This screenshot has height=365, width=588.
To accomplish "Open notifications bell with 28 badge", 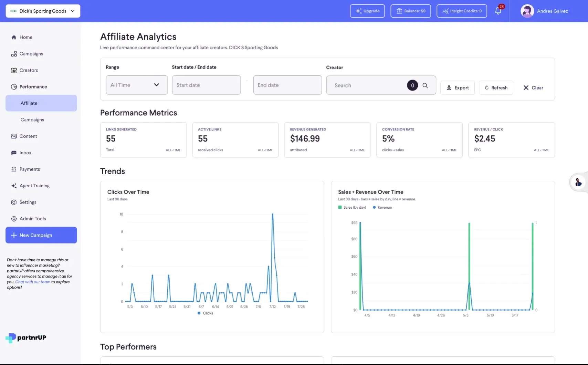I will coord(498,11).
